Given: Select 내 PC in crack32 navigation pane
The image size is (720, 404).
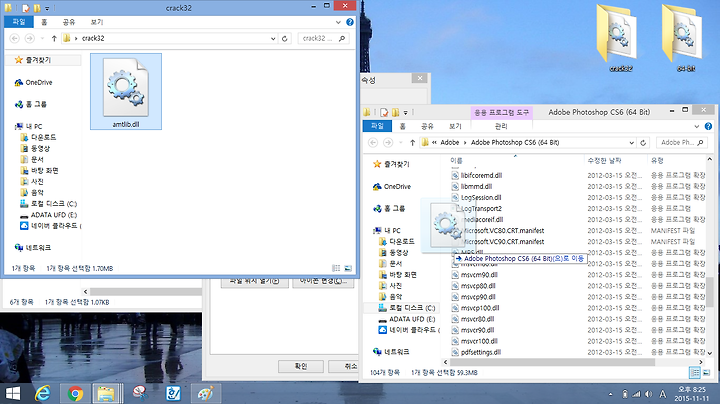Looking at the screenshot, I should 28,126.
